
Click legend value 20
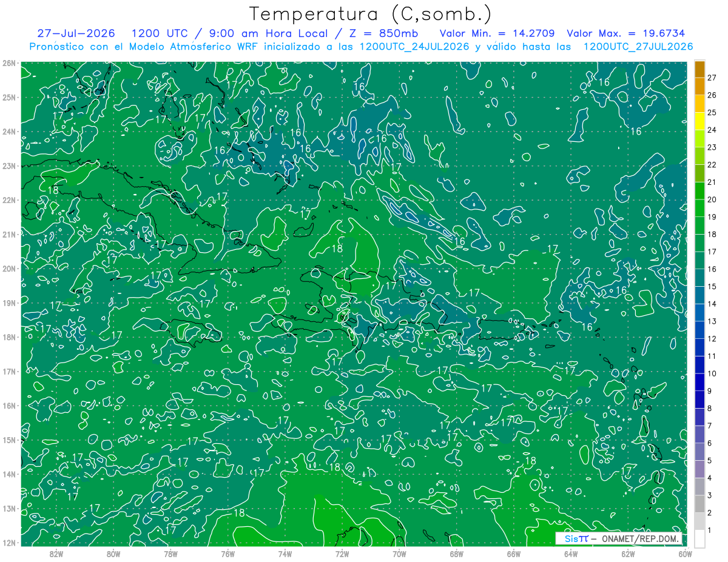pyautogui.click(x=712, y=199)
